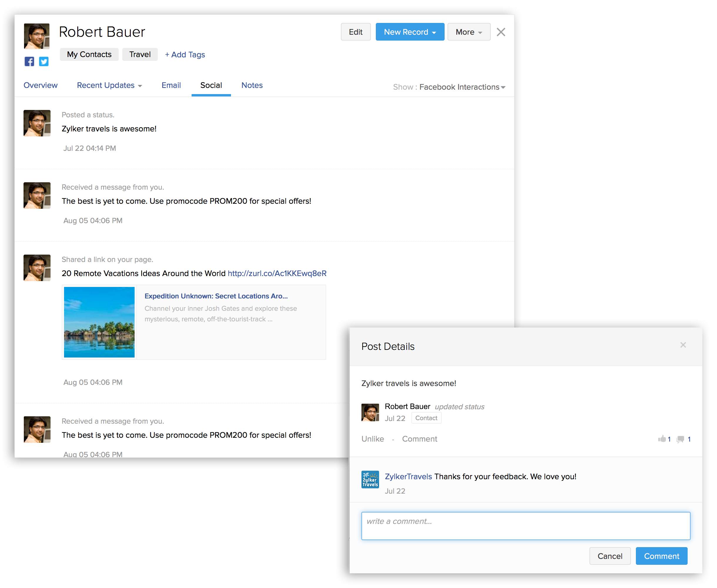717x588 pixels.
Task: Submit with the blue Comment button
Action: pos(661,556)
